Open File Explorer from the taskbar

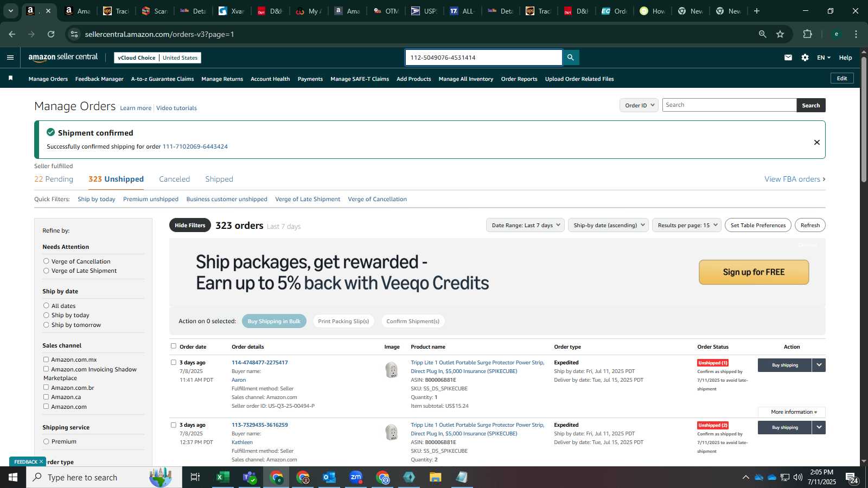point(436,477)
